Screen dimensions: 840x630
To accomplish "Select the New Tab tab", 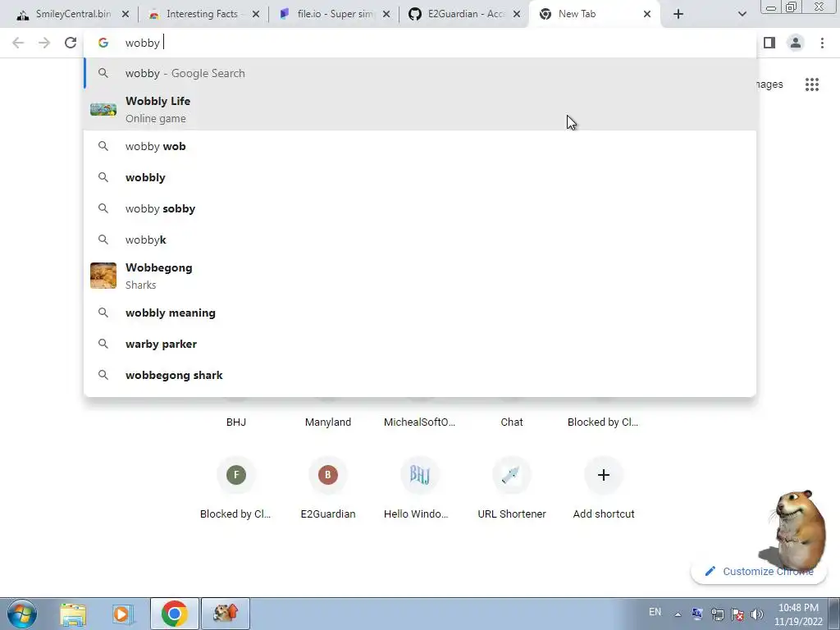I will pos(594,15).
